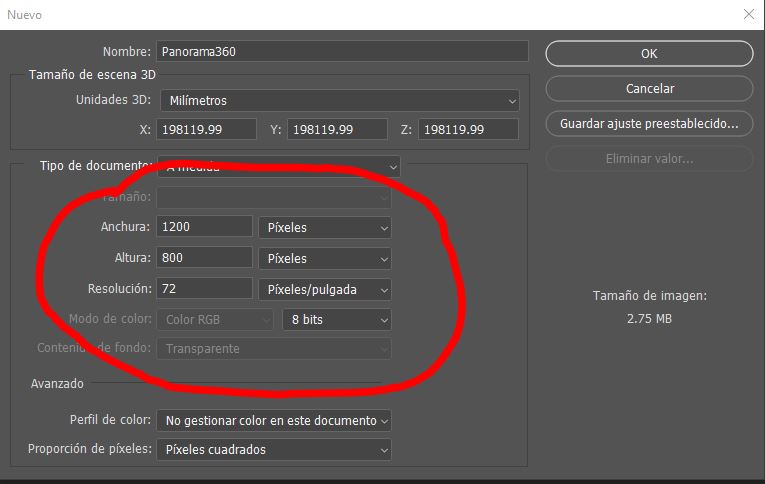Open the Unidades 3D dropdown
The image size is (765, 484).
click(x=340, y=101)
